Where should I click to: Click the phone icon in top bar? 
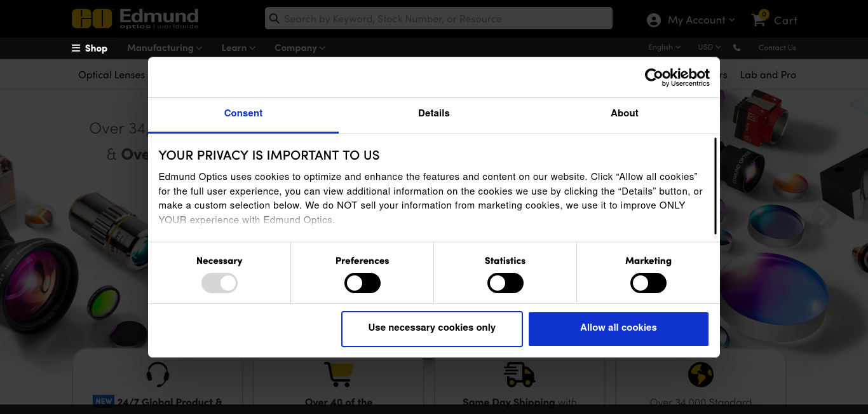(x=736, y=48)
